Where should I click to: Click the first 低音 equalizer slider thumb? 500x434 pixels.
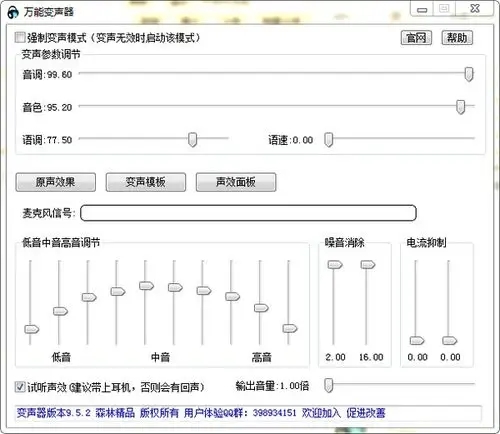pyautogui.click(x=32, y=329)
